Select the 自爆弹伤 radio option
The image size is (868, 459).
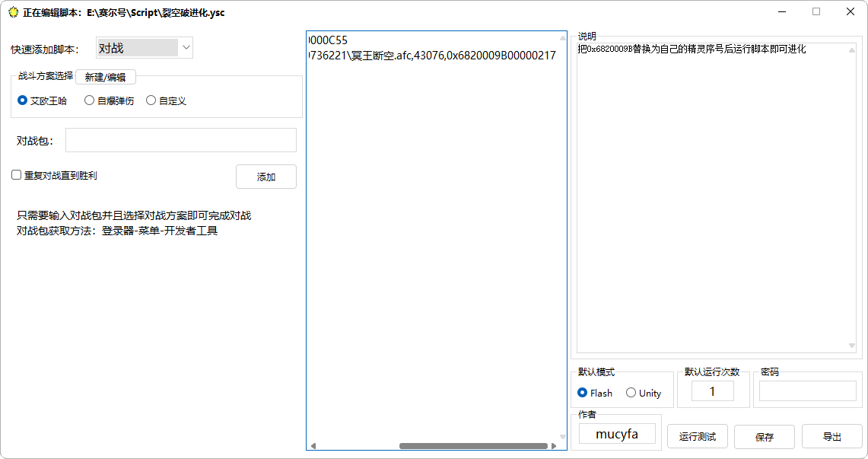109,100
